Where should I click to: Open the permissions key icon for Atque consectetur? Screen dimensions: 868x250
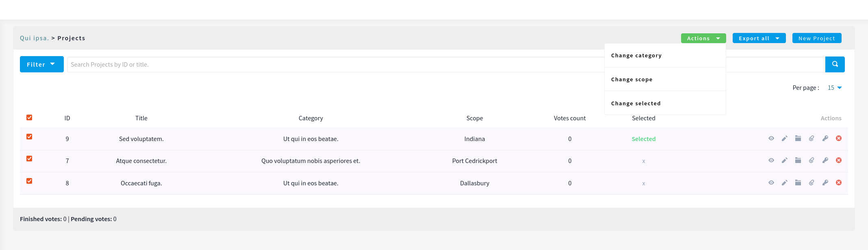pos(825,161)
